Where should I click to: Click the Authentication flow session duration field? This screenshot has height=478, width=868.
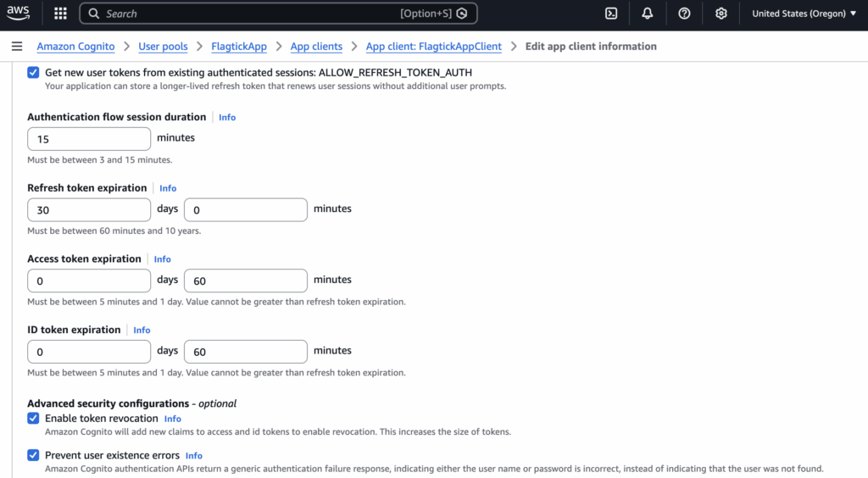[x=89, y=139]
